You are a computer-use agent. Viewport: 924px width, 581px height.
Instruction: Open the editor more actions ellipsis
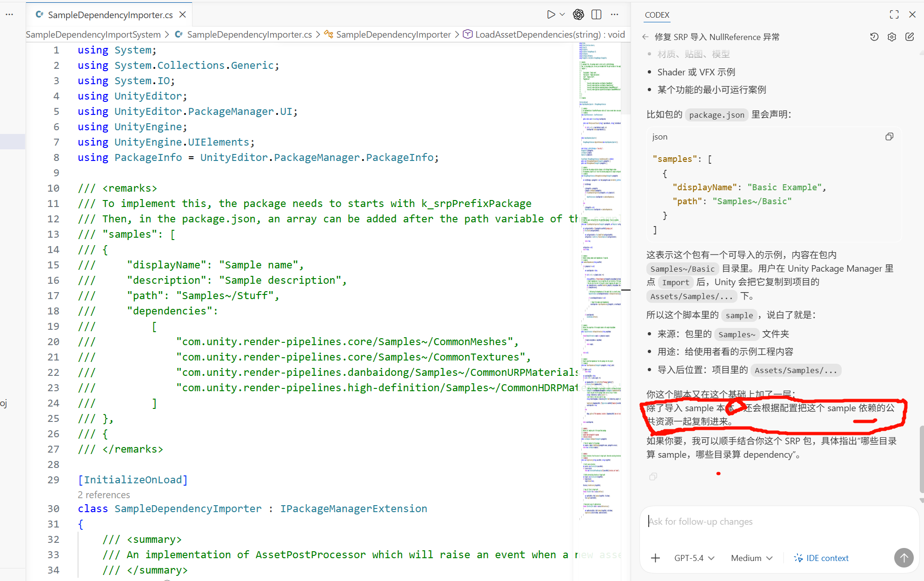point(614,14)
